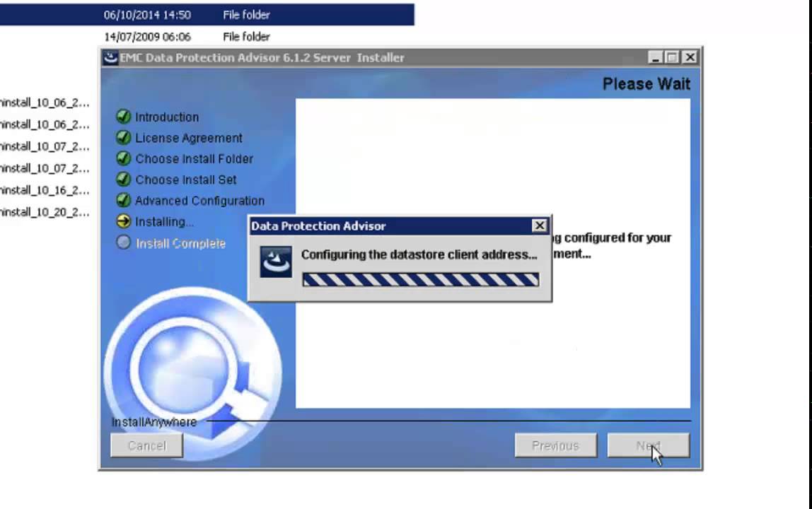The image size is (812, 509).
Task: Click the yellow arrow icon beside Installing
Action: (123, 221)
